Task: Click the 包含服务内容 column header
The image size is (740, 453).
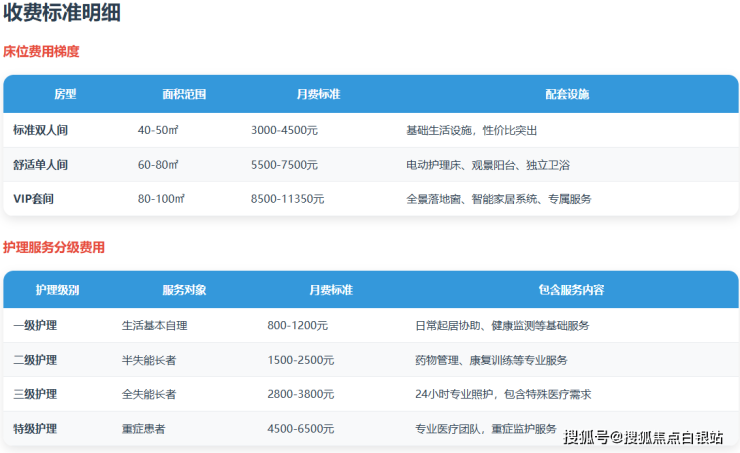Action: point(570,290)
